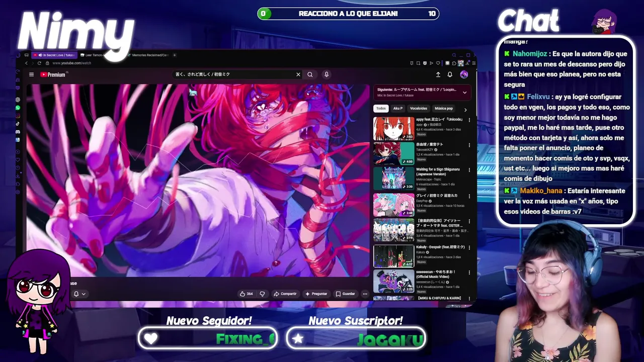Open the Kakuly Despair video thumbnail
644x362 pixels.
393,256
